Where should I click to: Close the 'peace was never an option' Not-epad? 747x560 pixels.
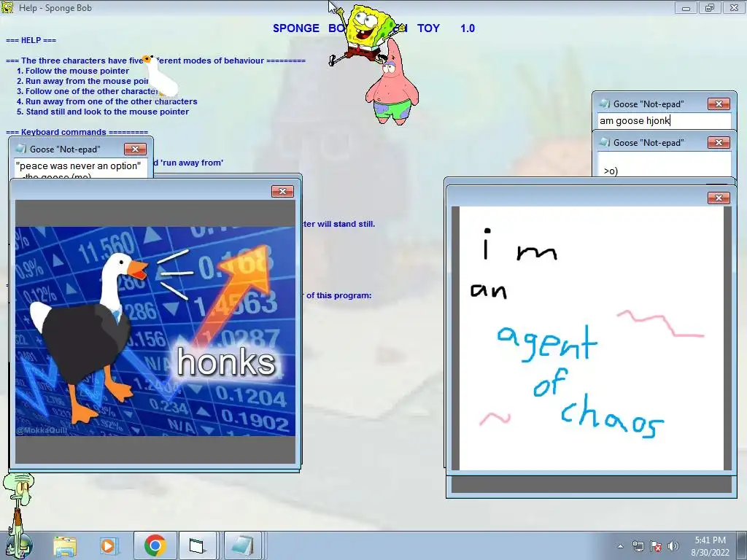click(135, 149)
